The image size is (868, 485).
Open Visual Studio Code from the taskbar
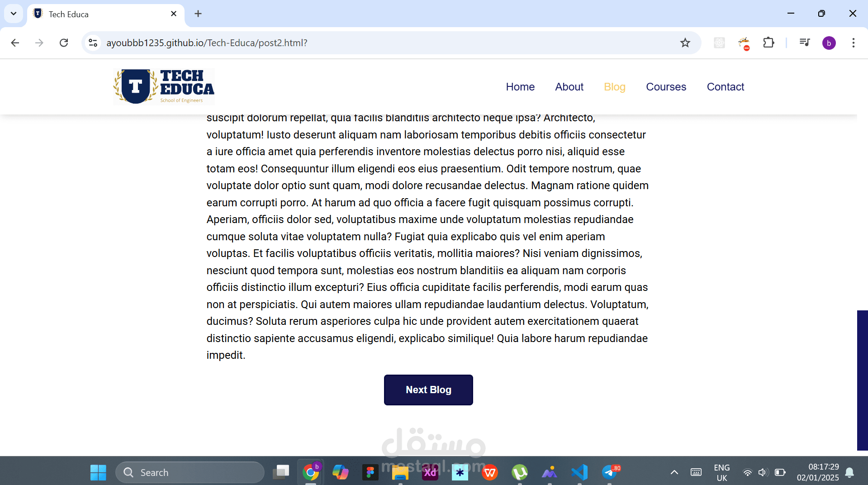[579, 472]
